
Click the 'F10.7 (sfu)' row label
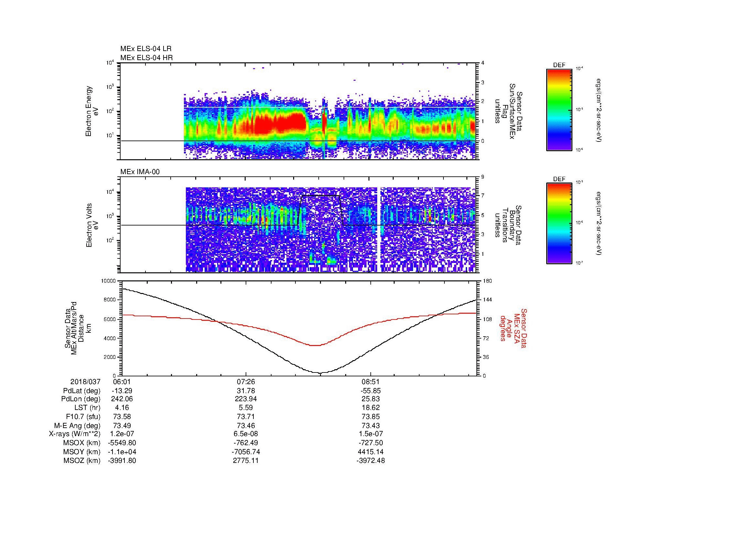pyautogui.click(x=83, y=417)
